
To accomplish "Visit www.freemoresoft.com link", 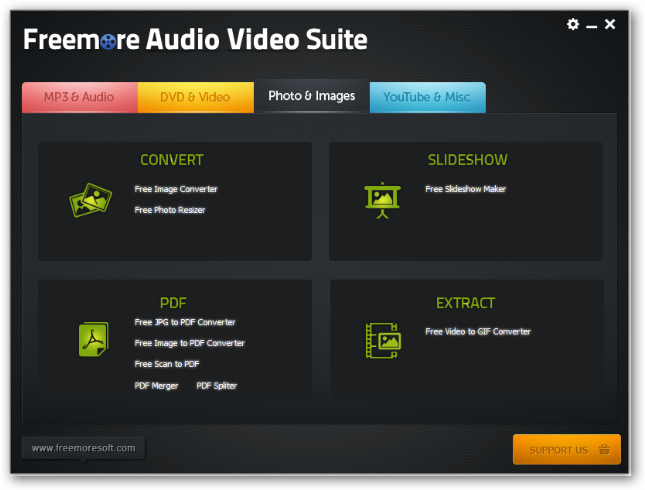I will pos(84,448).
